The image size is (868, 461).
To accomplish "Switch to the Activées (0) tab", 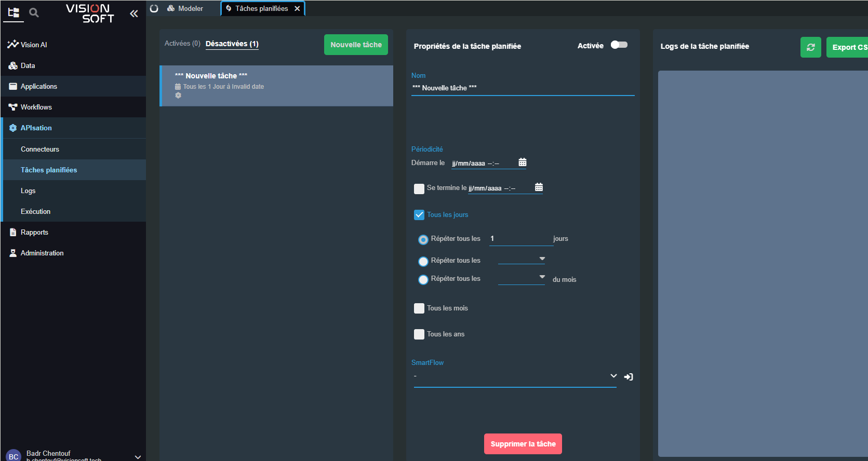I will point(182,44).
